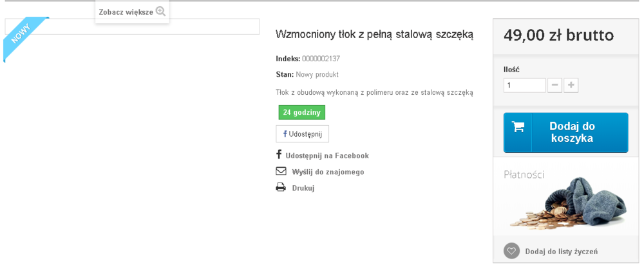644x267 pixels.
Task: Click the magnifier icon beside Zobacz większe
Action: pos(160,12)
